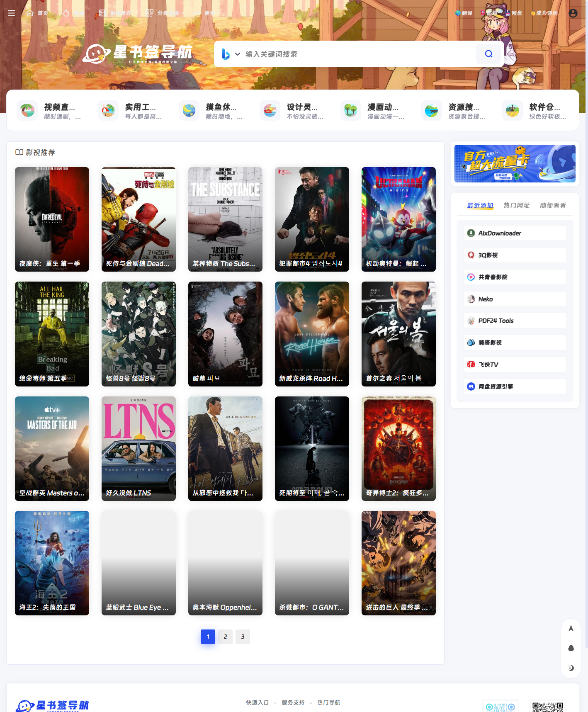
Task: Switch to the 随便看看 tab
Action: pos(552,205)
